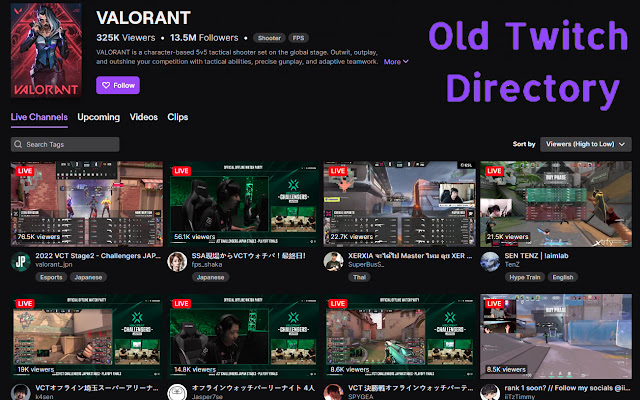Image resolution: width=640 pixels, height=400 pixels.
Task: Open the Viewers (High to Low) sort dropdown
Action: pyautogui.click(x=586, y=144)
